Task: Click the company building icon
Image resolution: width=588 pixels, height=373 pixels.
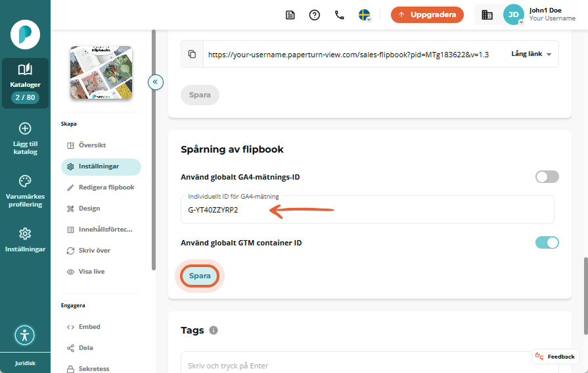Action: pyautogui.click(x=487, y=15)
